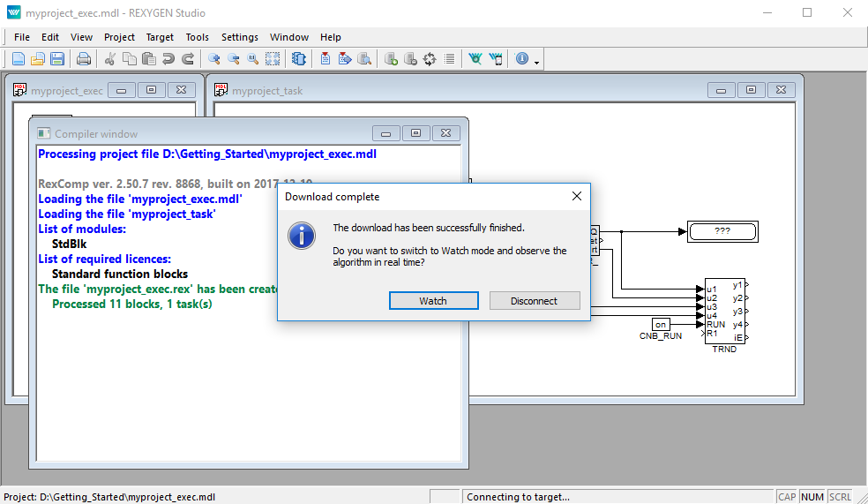This screenshot has height=504, width=868.
Task: Click the Zoom out magnifier icon
Action: coord(234,59)
